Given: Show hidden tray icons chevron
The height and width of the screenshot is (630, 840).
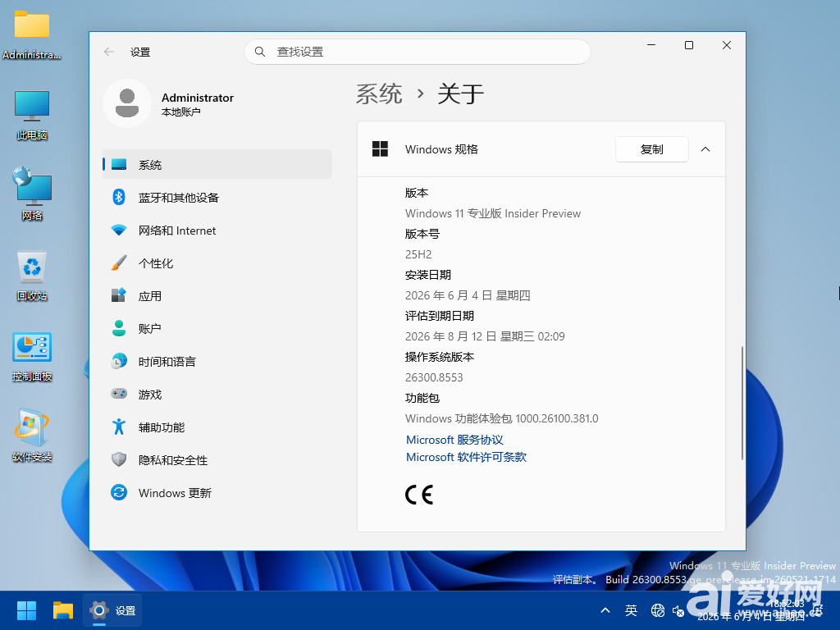Looking at the screenshot, I should click(605, 610).
